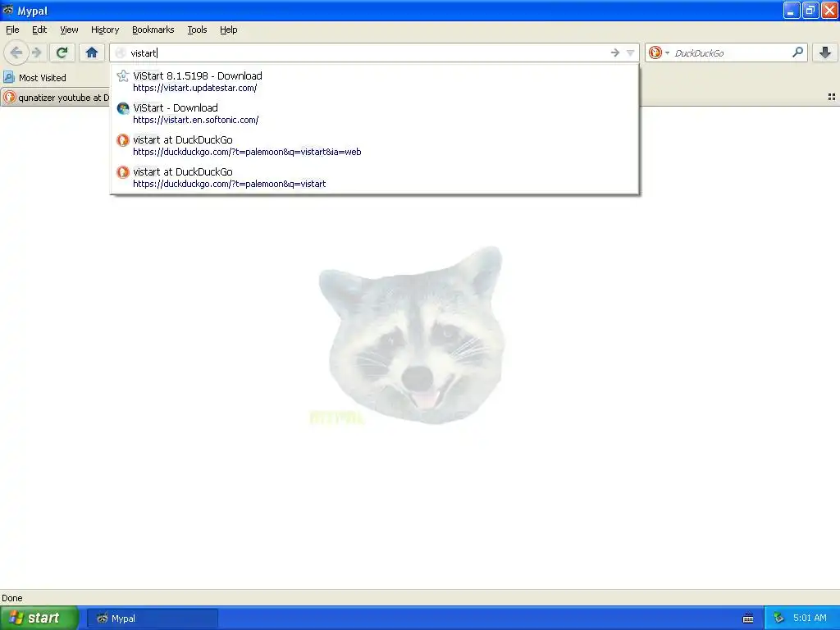Click the Mypal raccoon title bar icon
Screen dimensions: 840x630
(x=8, y=10)
